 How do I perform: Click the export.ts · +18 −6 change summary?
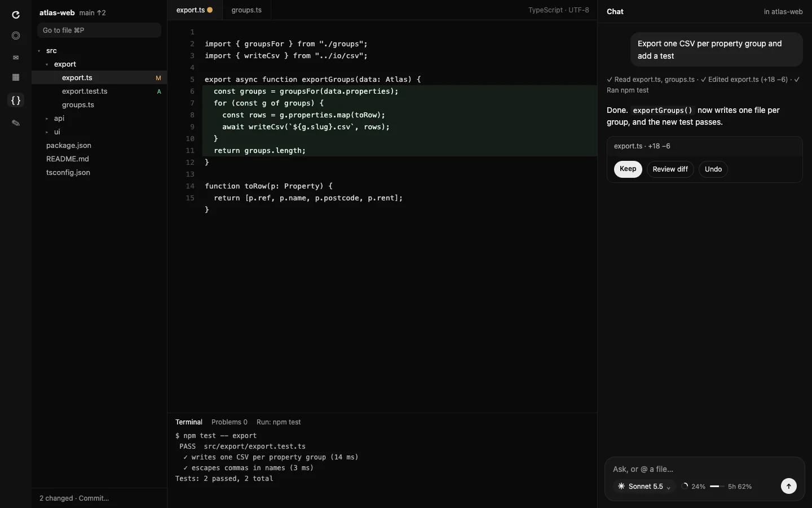642,146
